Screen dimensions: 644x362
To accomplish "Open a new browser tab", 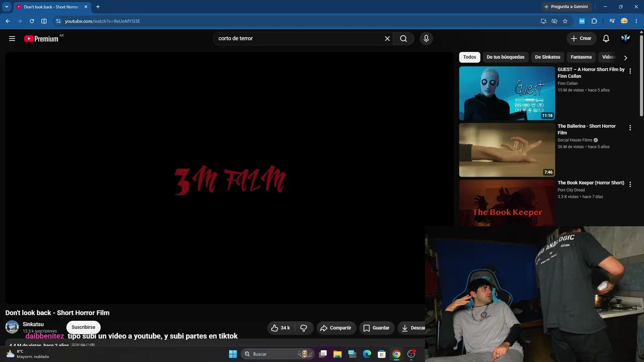I will pos(98,7).
